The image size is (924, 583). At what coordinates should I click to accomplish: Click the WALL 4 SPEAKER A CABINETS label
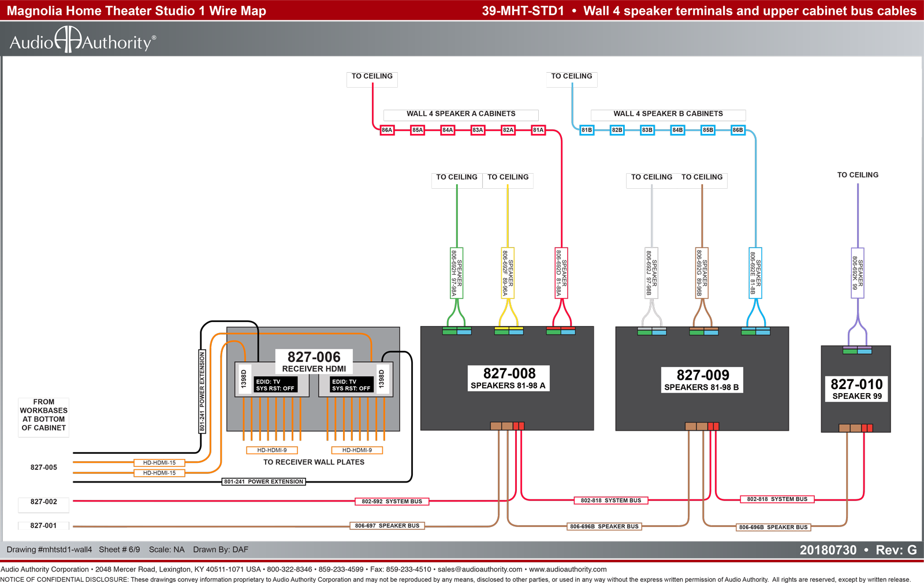tap(461, 114)
